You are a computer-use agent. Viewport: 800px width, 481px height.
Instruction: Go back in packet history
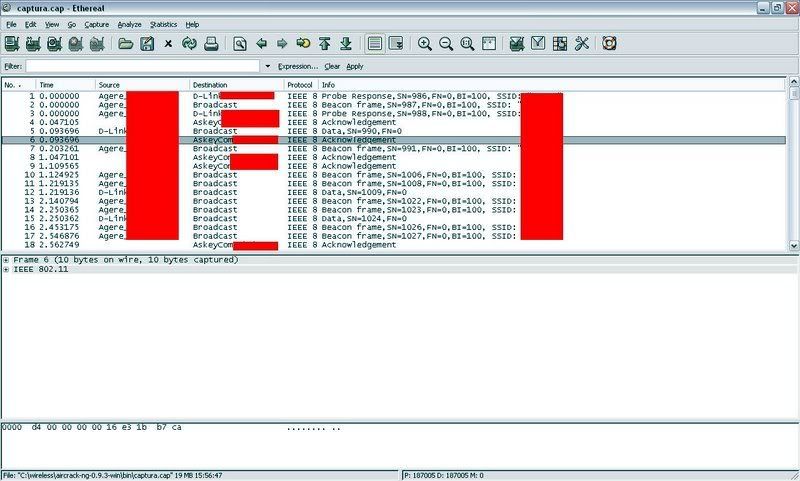tap(261, 44)
